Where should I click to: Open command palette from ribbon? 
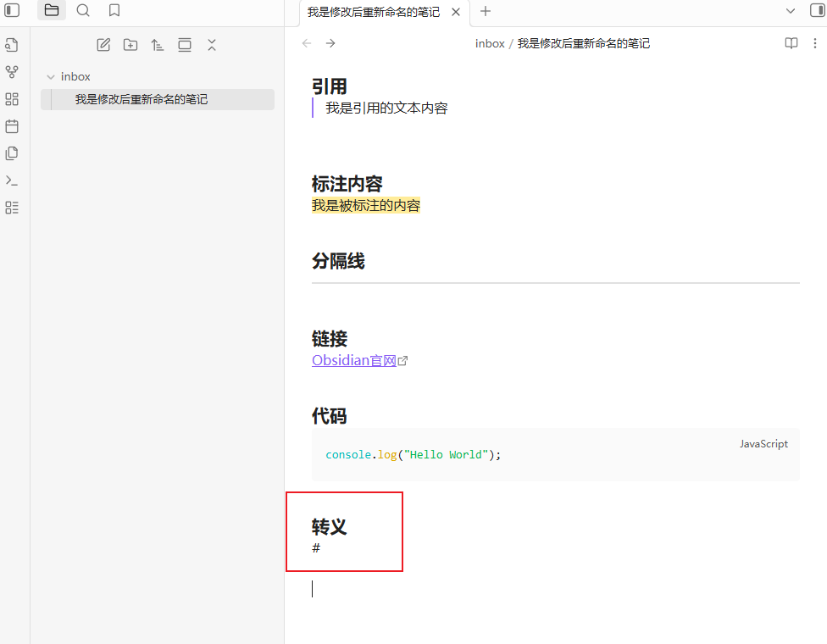(12, 180)
